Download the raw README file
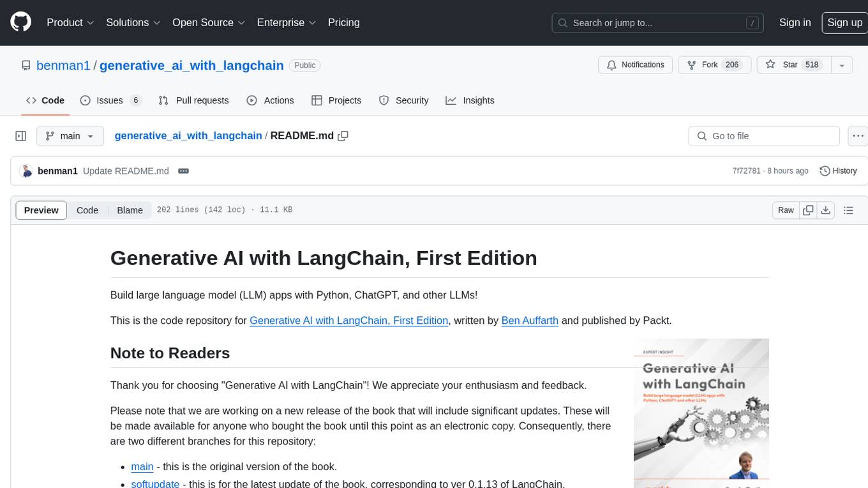The height and width of the screenshot is (488, 868). pyautogui.click(x=825, y=210)
